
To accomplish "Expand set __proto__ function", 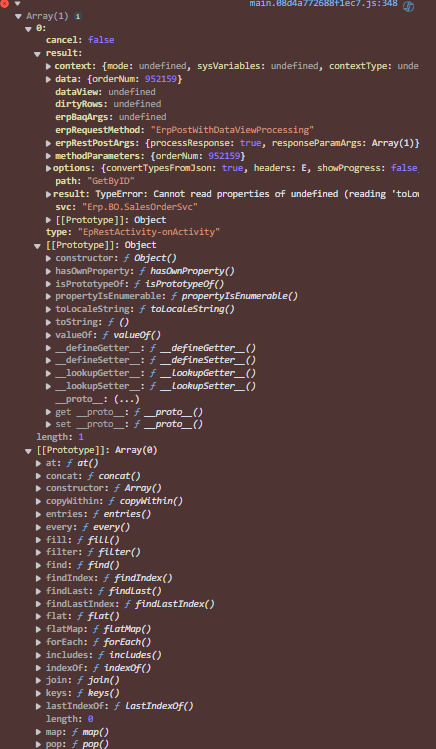I will 49,424.
